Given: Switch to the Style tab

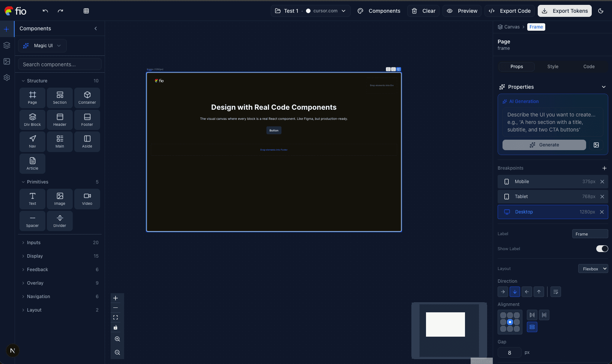Looking at the screenshot, I should pos(553,67).
